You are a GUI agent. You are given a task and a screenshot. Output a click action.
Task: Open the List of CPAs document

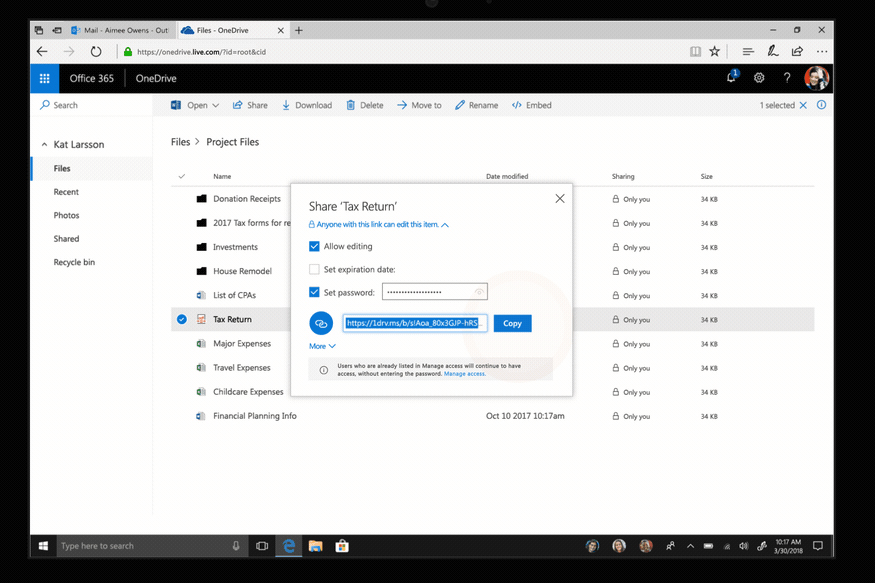point(234,295)
